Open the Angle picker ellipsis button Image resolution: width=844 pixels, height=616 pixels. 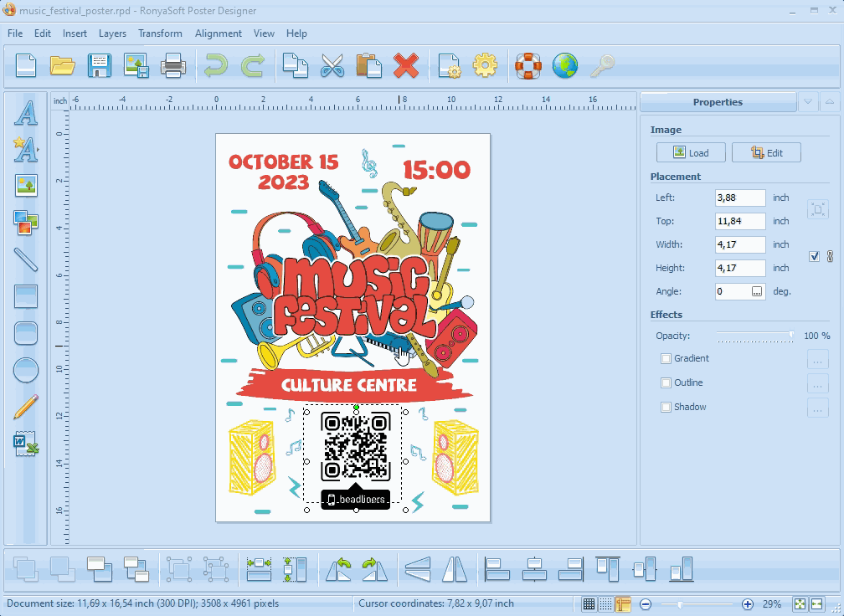[757, 291]
